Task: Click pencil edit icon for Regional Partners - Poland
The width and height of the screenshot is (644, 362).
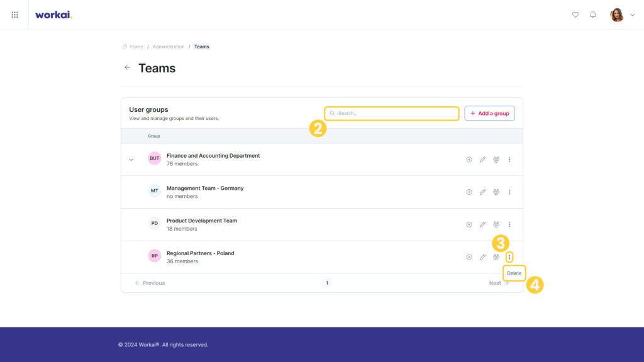Action: click(x=482, y=257)
